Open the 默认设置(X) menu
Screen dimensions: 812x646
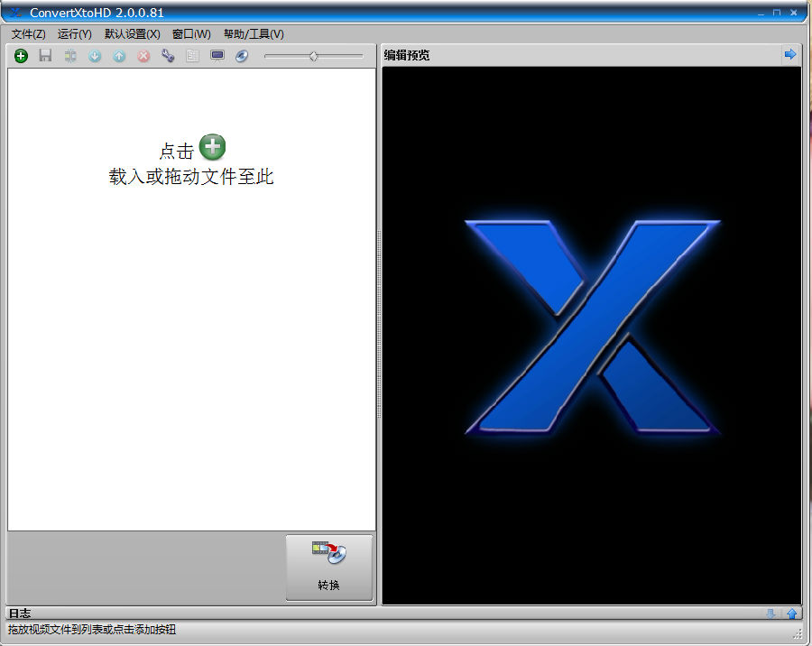[132, 34]
